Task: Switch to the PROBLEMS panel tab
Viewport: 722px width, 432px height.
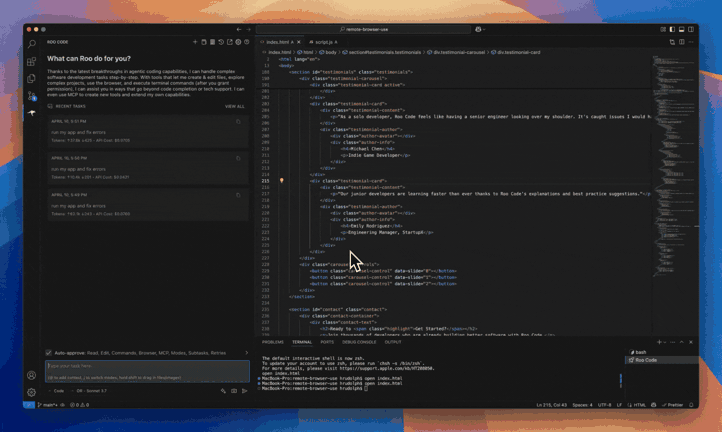Action: (x=273, y=342)
